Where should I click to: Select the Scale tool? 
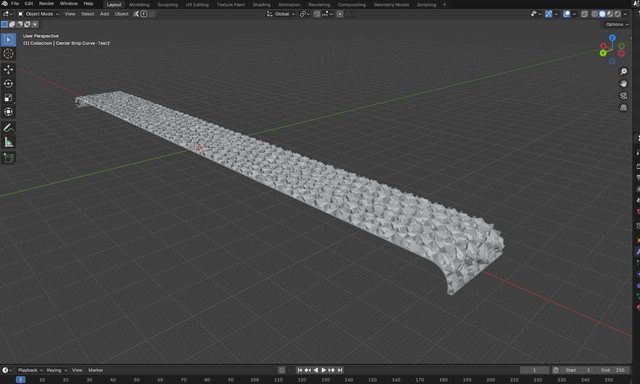tap(8, 98)
